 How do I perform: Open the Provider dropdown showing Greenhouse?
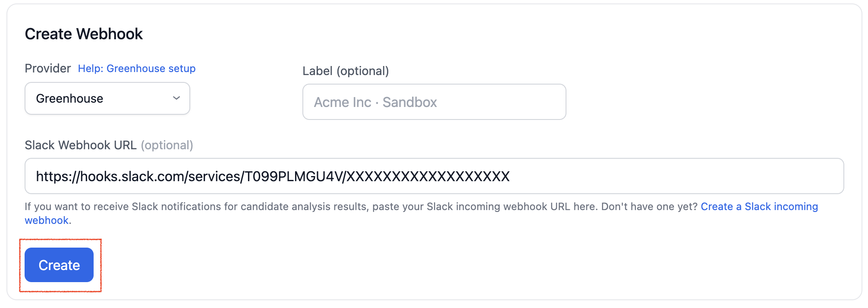[x=107, y=98]
